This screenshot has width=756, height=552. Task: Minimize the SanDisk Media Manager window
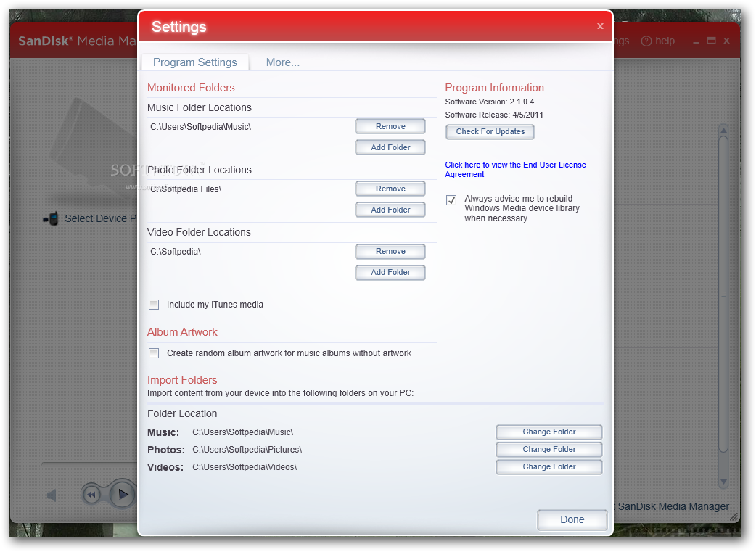(696, 41)
